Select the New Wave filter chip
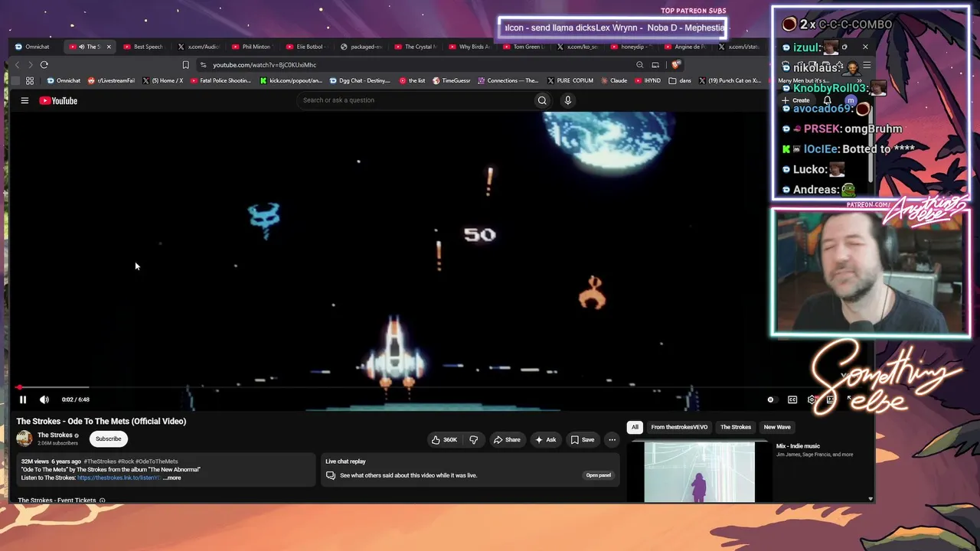980x551 pixels. (777, 427)
